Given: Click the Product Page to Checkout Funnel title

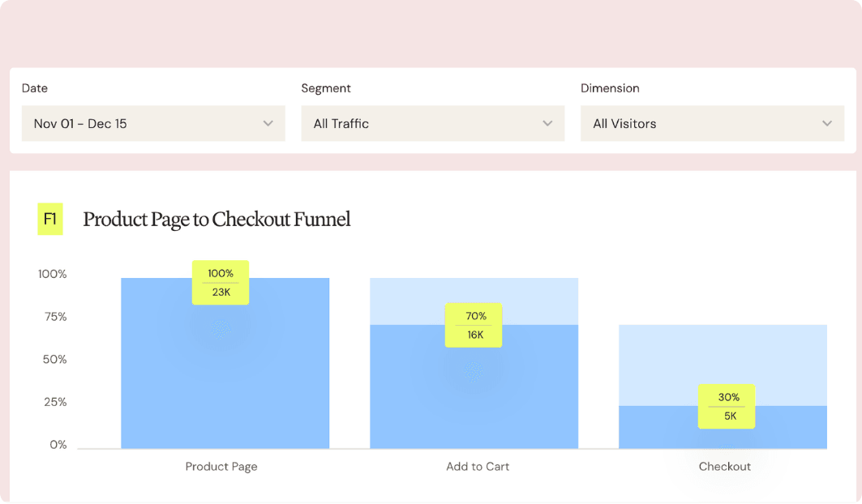Looking at the screenshot, I should pyautogui.click(x=217, y=220).
